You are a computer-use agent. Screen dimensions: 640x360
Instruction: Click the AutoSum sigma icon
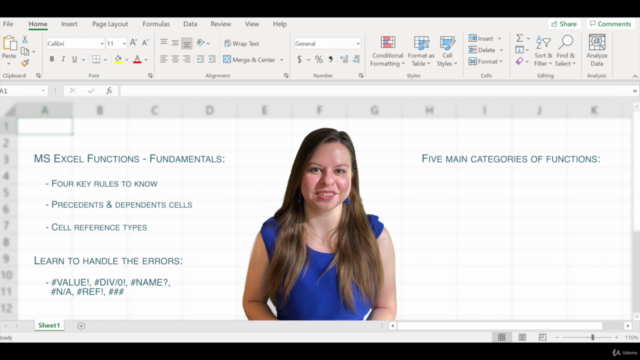click(519, 38)
